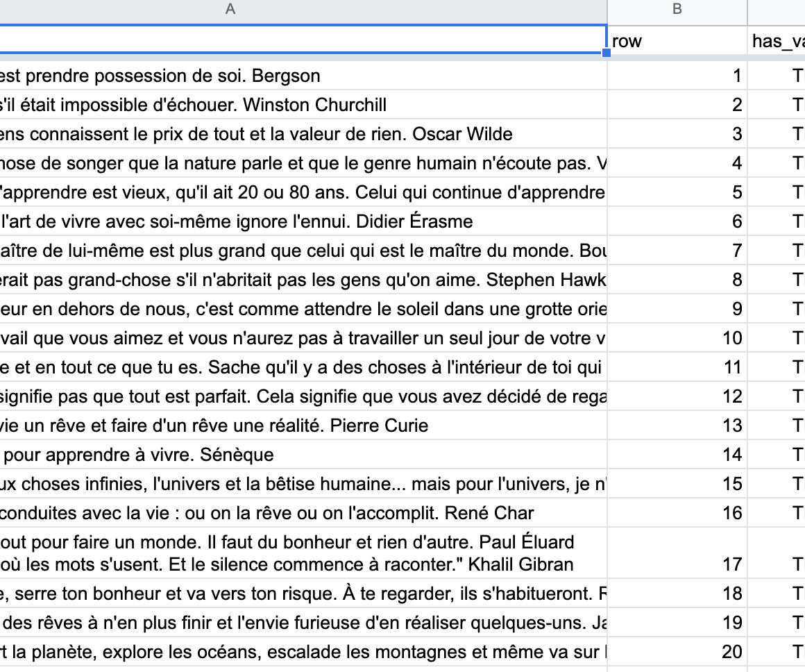Click the blue fill handle of the selected cell
This screenshot has height=672, width=805.
[x=607, y=53]
